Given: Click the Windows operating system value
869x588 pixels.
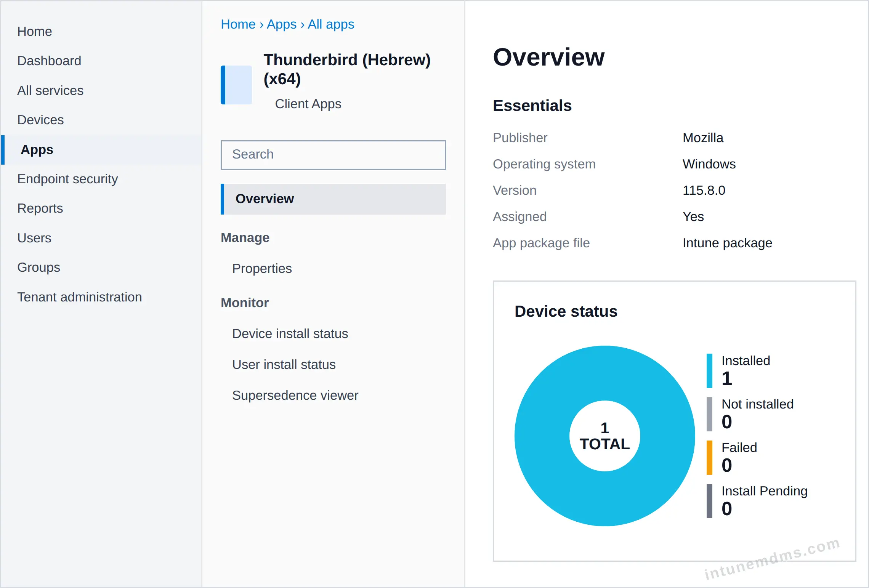Looking at the screenshot, I should pos(709,164).
